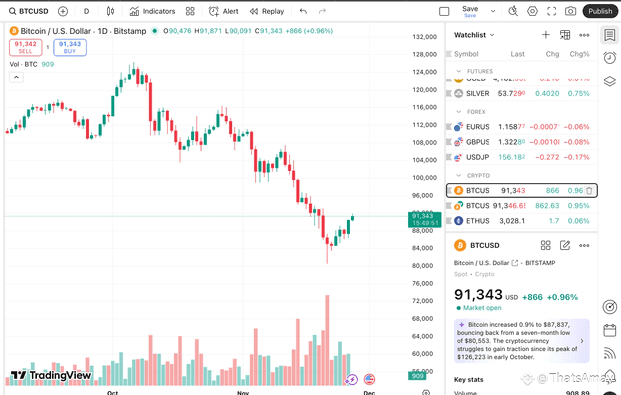Open advanced view table icon in Watchlist
This screenshot has height=395, width=621.
coord(565,35)
